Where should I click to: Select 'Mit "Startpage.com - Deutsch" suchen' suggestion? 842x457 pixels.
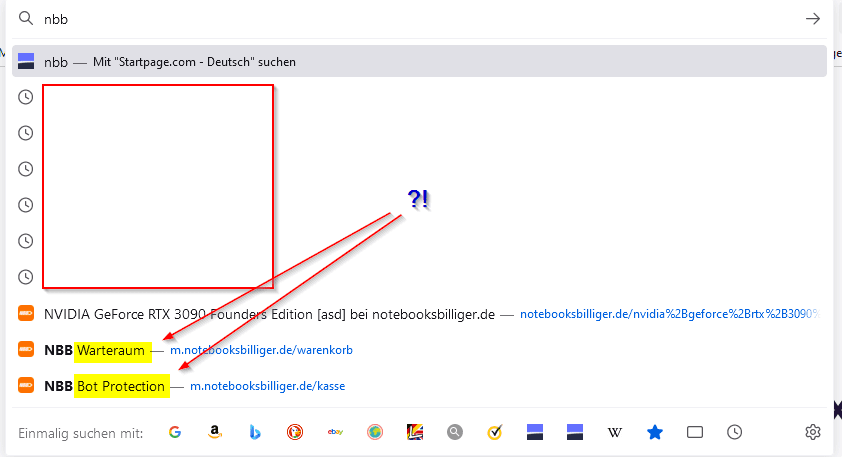pos(419,61)
